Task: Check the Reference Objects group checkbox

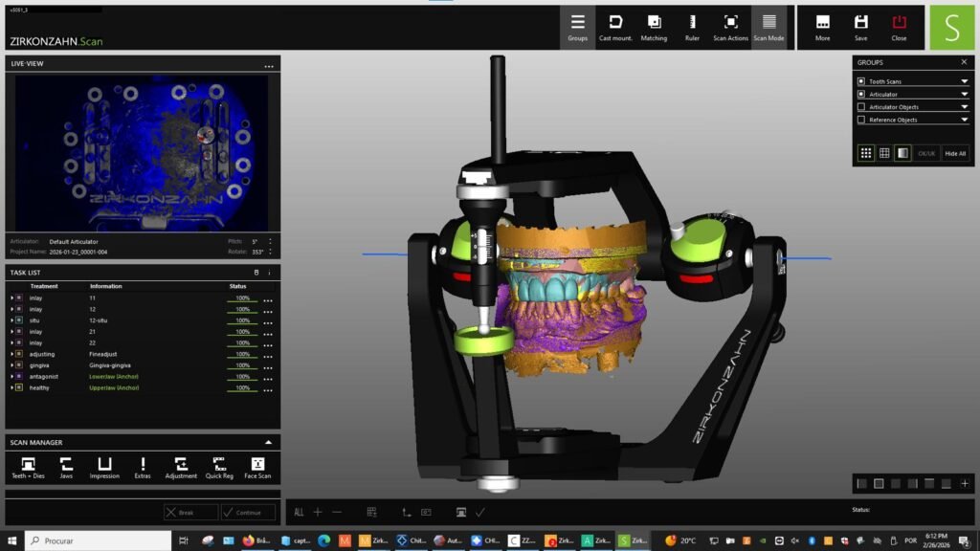Action: point(861,120)
